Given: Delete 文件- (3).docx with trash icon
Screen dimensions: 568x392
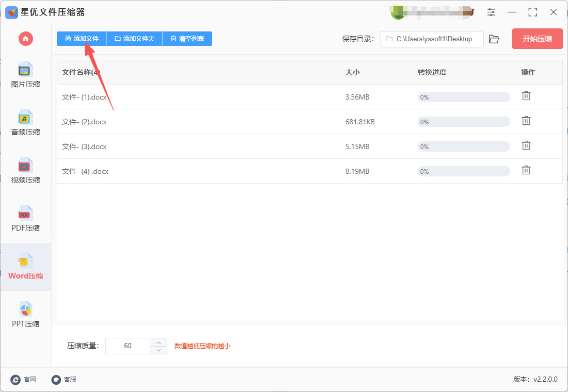Looking at the screenshot, I should click(526, 145).
